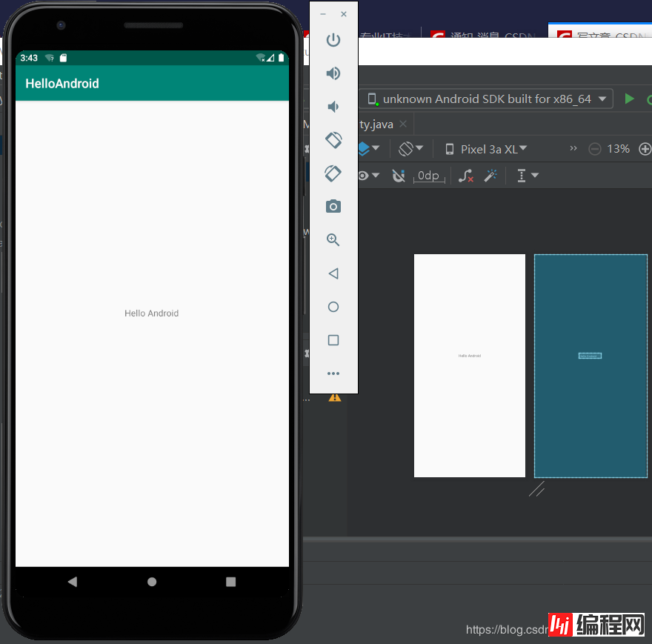Open view options eye dropdown
This screenshot has height=644, width=652.
(368, 176)
